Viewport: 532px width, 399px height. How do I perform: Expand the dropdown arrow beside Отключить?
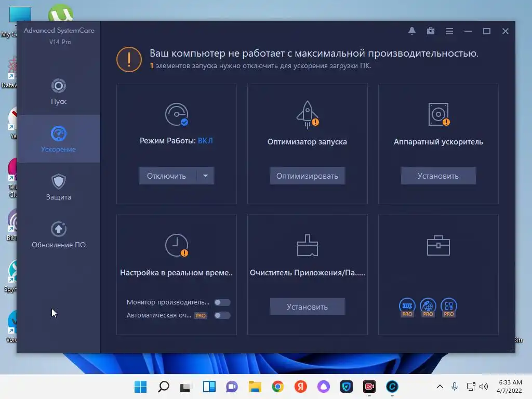(205, 176)
